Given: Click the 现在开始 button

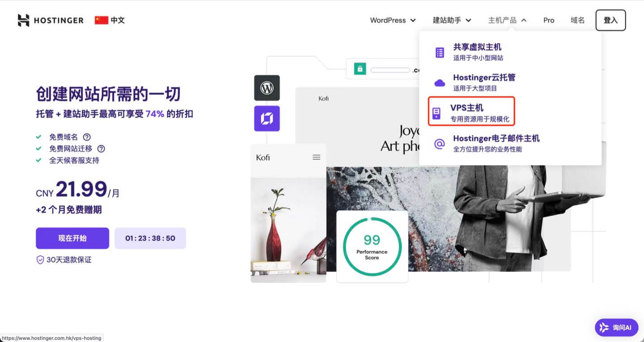Looking at the screenshot, I should tap(72, 238).
